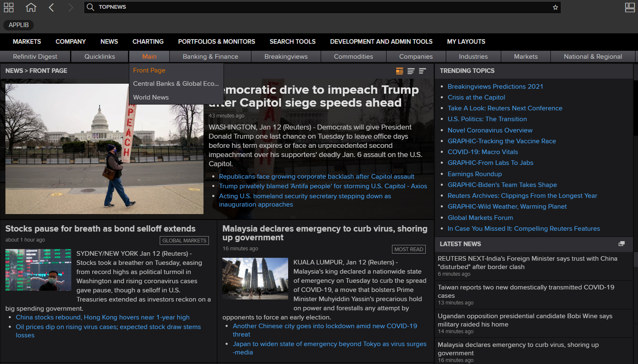638x364 pixels.
Task: Open the SEARCH TOOLS menu
Action: pos(292,42)
